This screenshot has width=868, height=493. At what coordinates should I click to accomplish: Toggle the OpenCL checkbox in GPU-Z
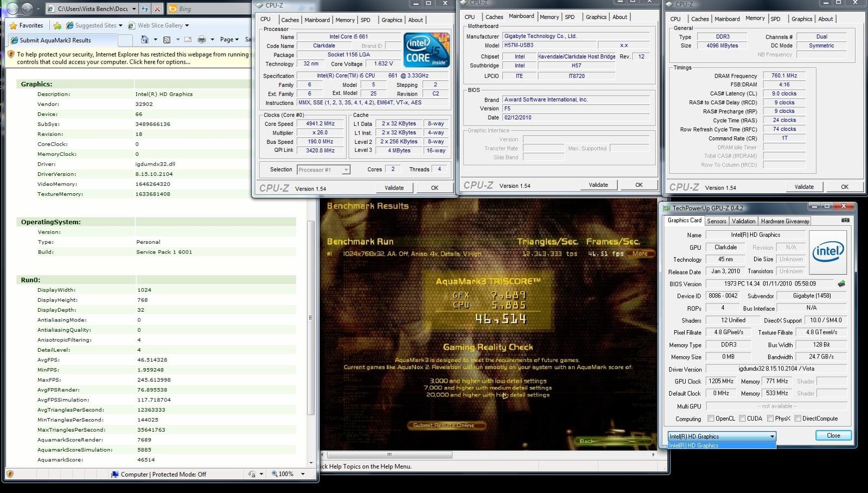click(x=711, y=419)
